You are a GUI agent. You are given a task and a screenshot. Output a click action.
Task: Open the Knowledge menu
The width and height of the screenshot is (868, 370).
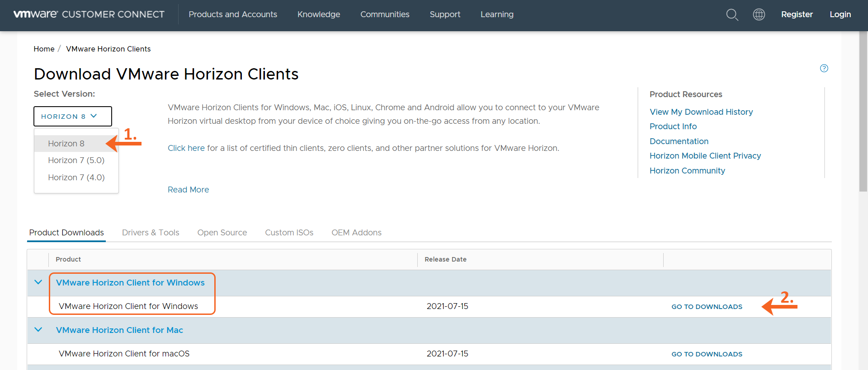[319, 14]
